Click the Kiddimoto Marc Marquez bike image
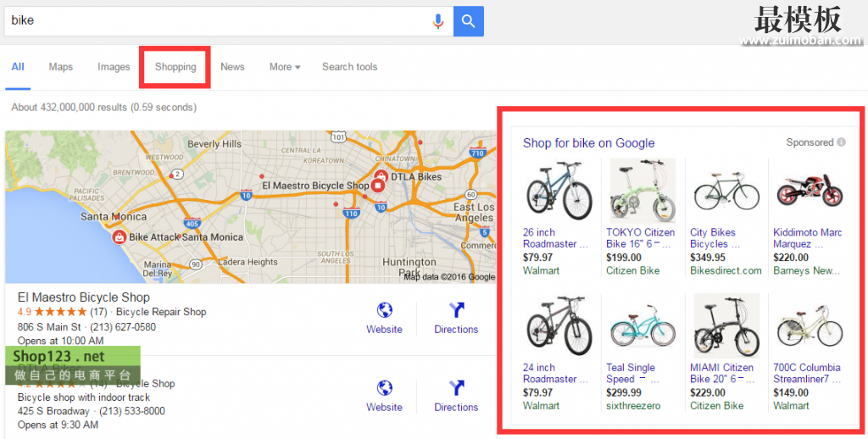 click(x=809, y=191)
